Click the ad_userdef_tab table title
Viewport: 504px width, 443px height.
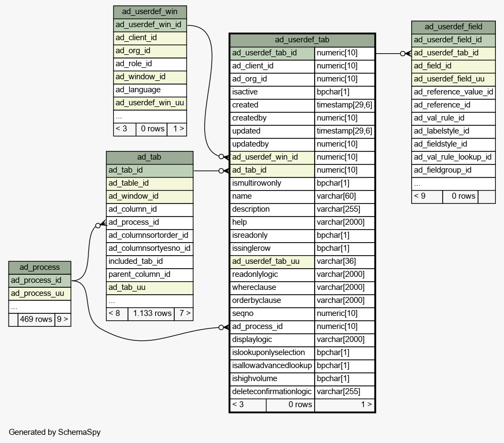tap(302, 40)
